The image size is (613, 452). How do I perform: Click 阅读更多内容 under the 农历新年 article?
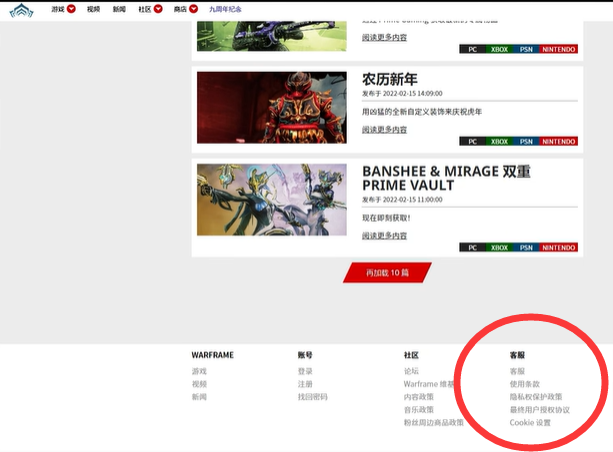tap(384, 129)
